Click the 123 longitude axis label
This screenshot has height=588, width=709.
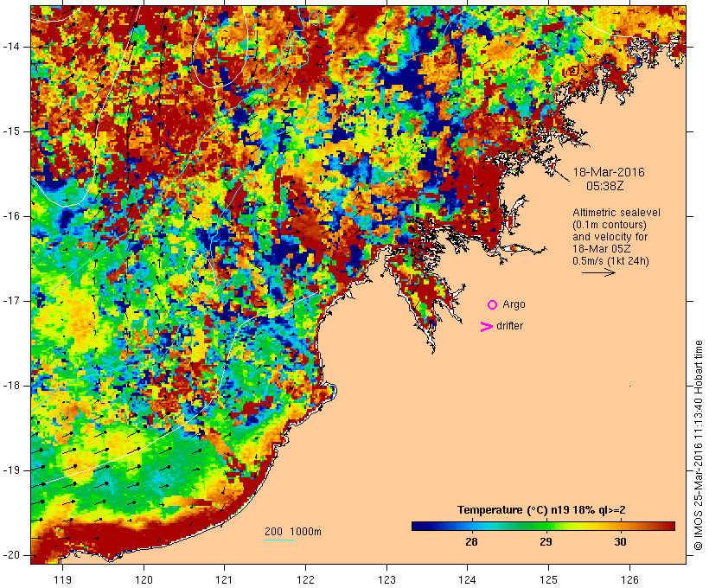(386, 580)
